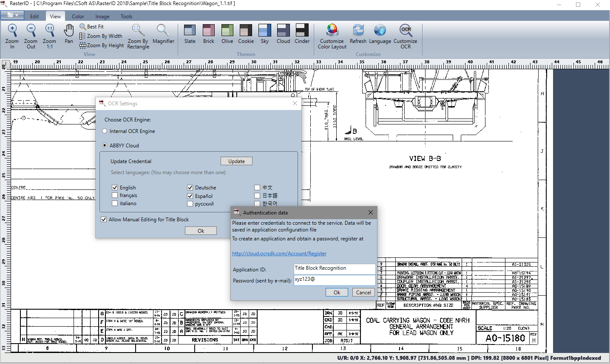Open the application menu dropdown
This screenshot has width=610, height=364.
click(12, 16)
